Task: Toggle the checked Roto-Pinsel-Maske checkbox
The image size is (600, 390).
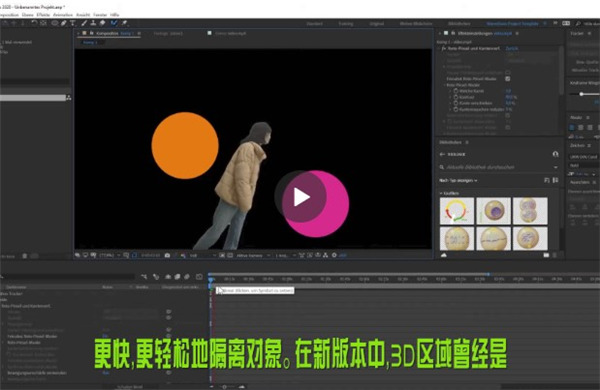Action: [508, 78]
